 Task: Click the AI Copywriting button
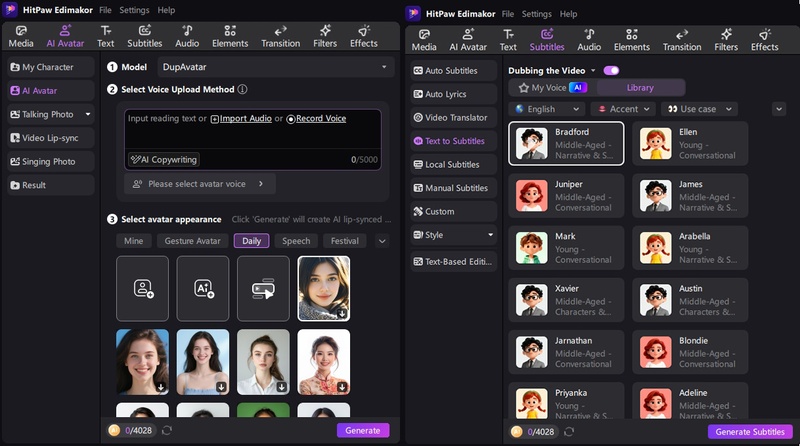(164, 160)
